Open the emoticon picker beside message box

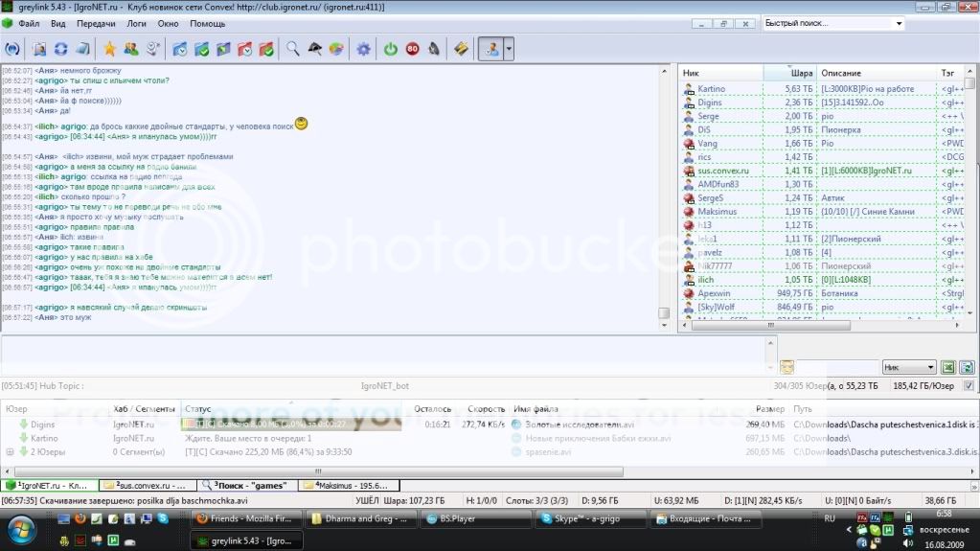pos(786,367)
